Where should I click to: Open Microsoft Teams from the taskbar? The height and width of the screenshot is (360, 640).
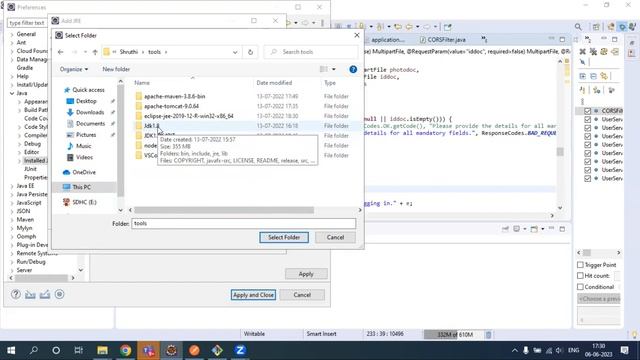[x=148, y=350]
